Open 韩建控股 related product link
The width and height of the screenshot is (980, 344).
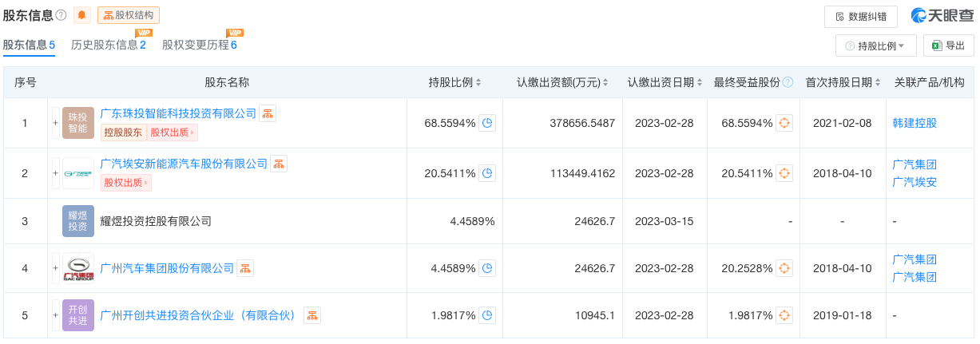click(915, 123)
